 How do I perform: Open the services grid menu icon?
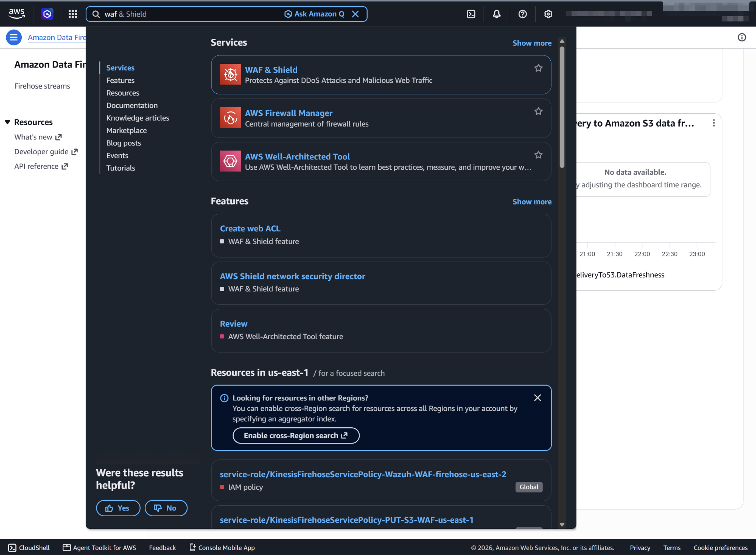pyautogui.click(x=73, y=14)
